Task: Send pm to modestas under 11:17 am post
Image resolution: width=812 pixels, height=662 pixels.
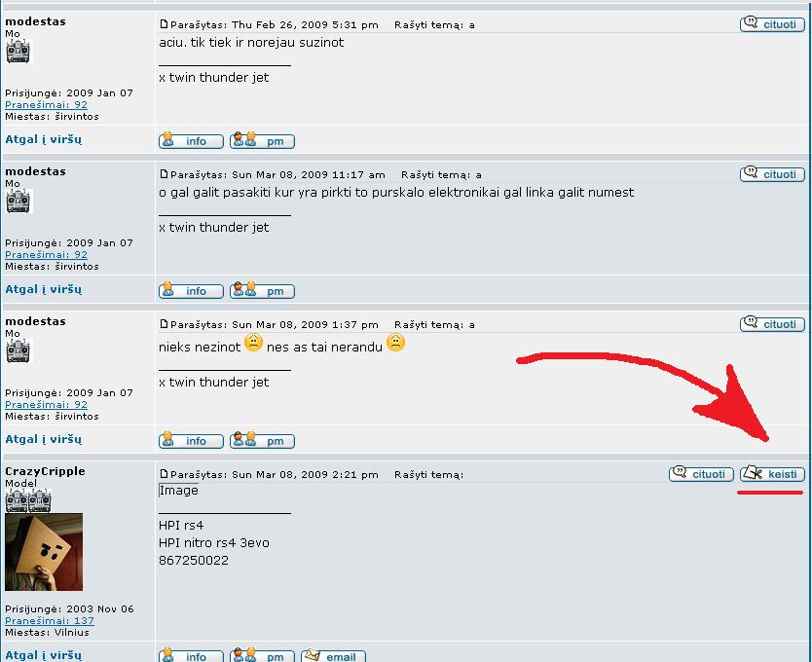Action: (x=262, y=291)
